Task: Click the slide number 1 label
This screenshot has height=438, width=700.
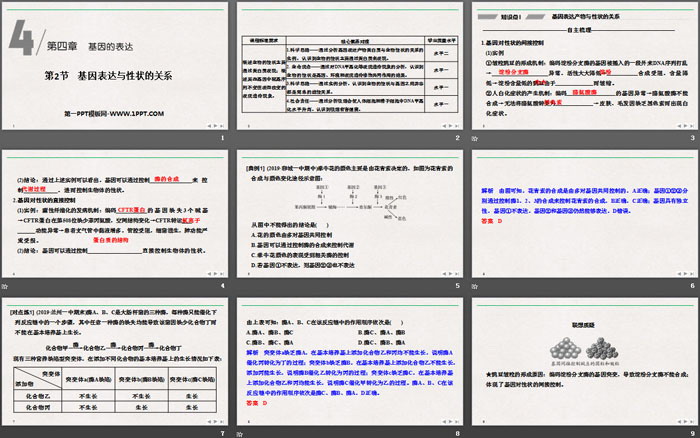Action: (x=222, y=139)
